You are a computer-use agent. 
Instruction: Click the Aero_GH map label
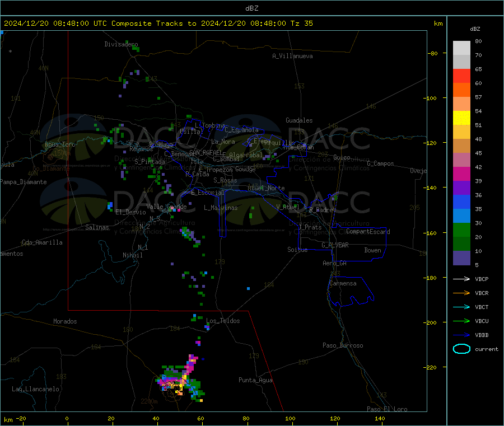click(334, 263)
